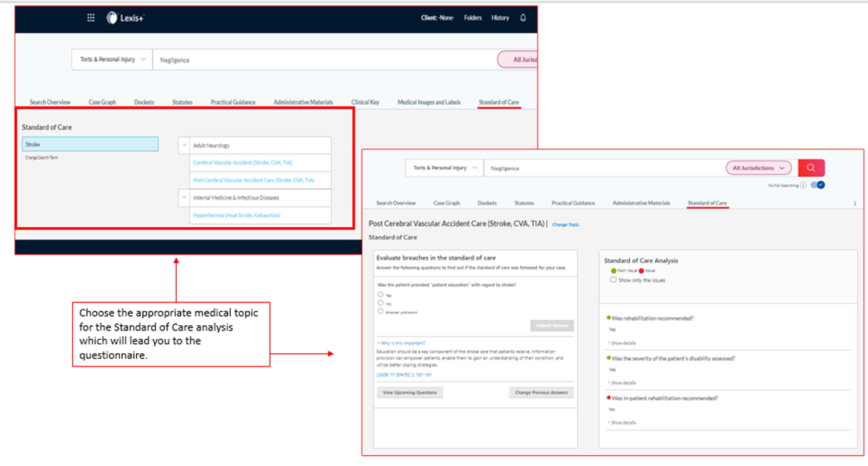Switch to Administrative Materials tab in left window
Screen dimensions: 868x466
tap(304, 102)
